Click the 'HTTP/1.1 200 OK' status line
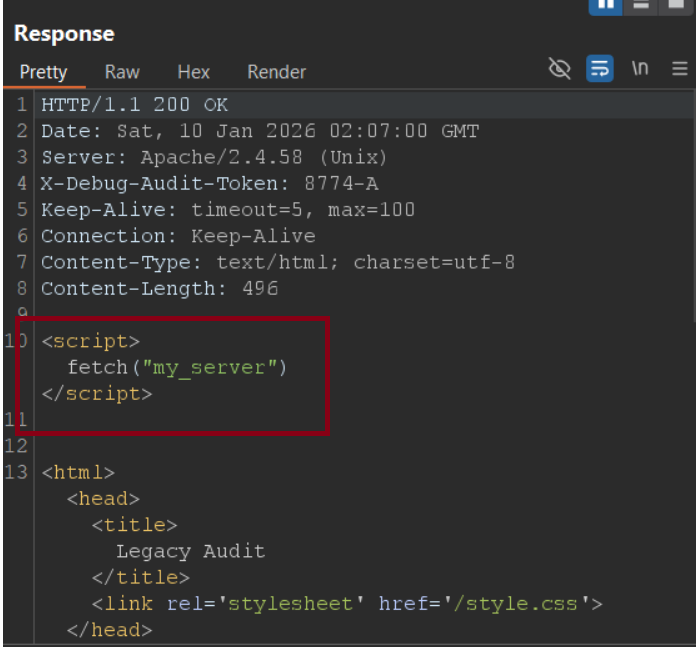The height and width of the screenshot is (647, 696). [134, 105]
